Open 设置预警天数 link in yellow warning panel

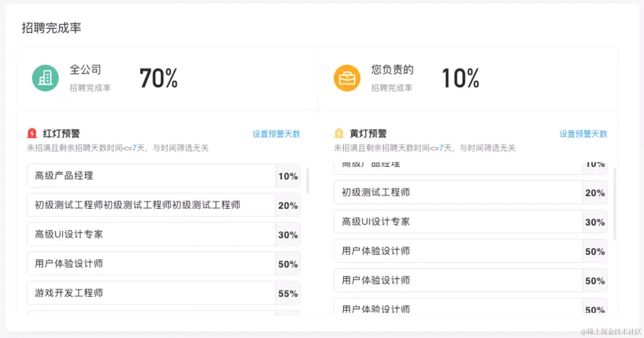583,134
